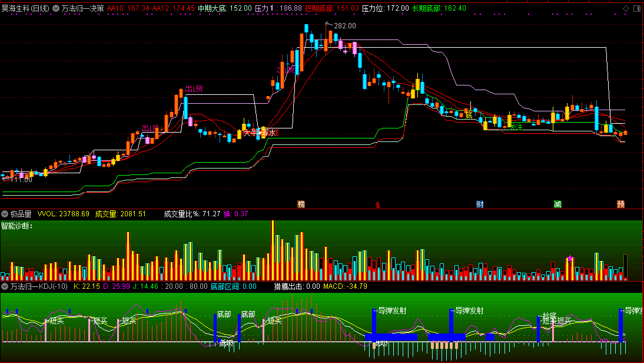Click the 中期大底: 152.00 readout
The height and width of the screenshot is (363, 644).
click(x=225, y=8)
